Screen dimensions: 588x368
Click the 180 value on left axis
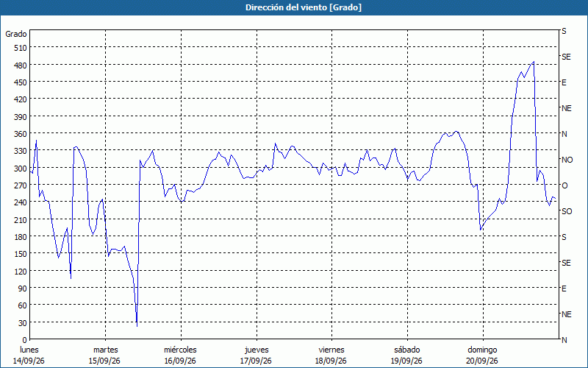tap(21, 236)
